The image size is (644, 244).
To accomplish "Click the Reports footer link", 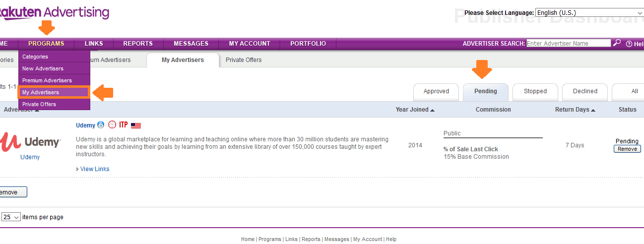I will [x=311, y=239].
